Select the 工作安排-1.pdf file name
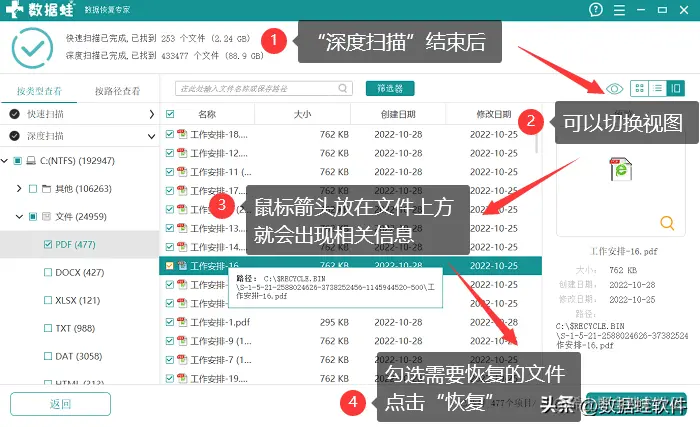Viewport: 700px width, 427px height. click(x=220, y=322)
